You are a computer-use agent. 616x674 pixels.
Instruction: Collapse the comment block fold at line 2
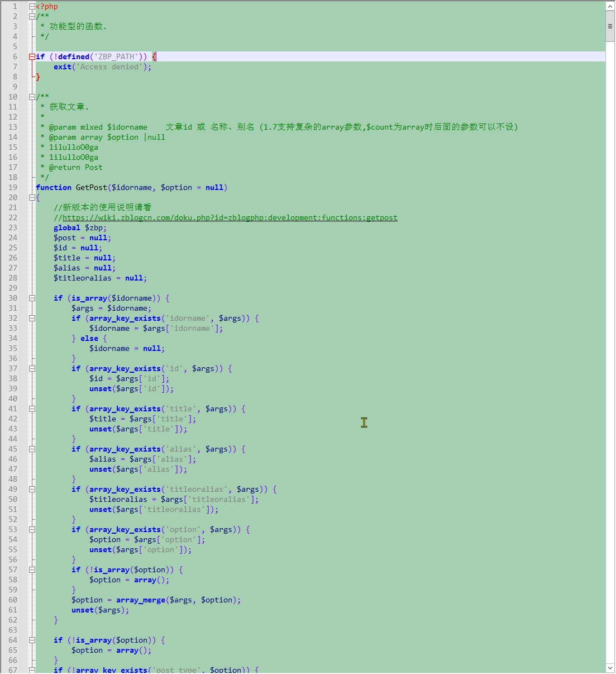click(x=32, y=16)
